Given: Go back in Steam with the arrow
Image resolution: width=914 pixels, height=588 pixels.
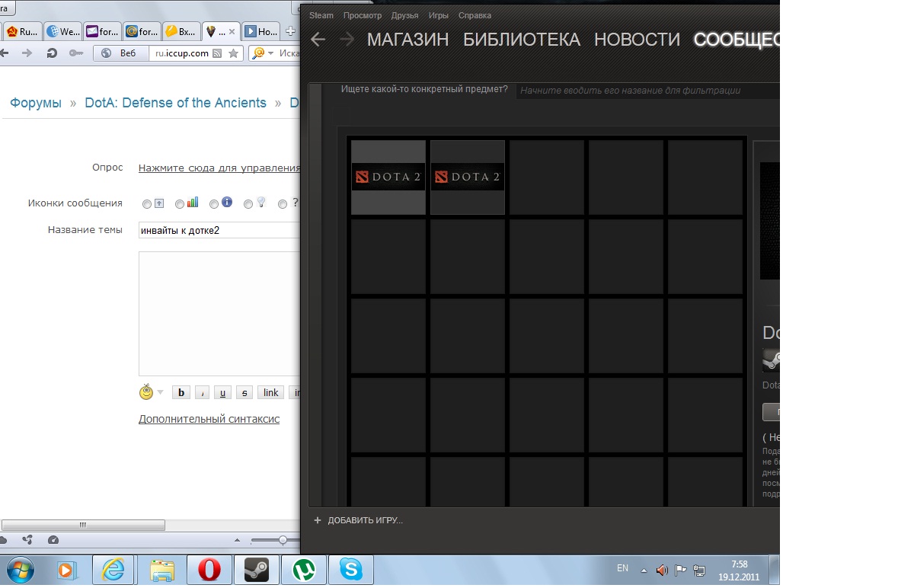Looking at the screenshot, I should pyautogui.click(x=318, y=40).
